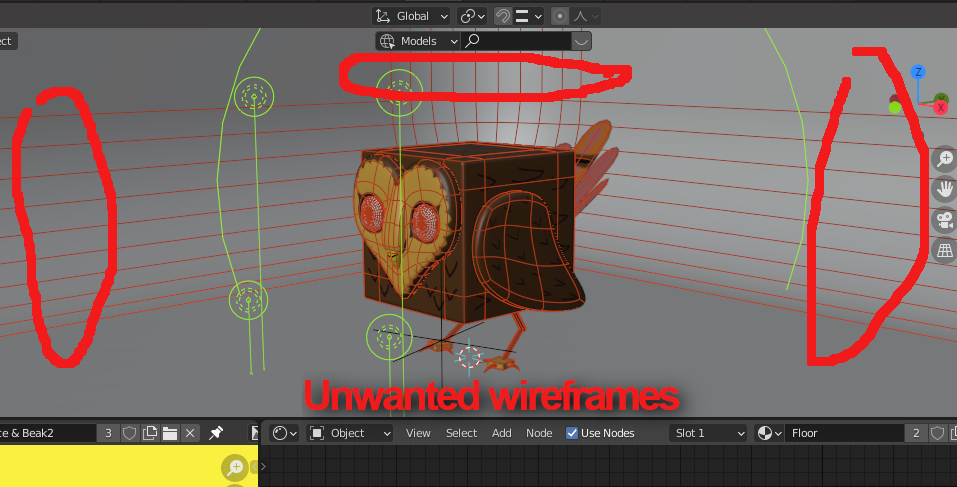Viewport: 957px width, 487px height.
Task: Click the Beak2 datablock name field
Action: tap(48, 433)
